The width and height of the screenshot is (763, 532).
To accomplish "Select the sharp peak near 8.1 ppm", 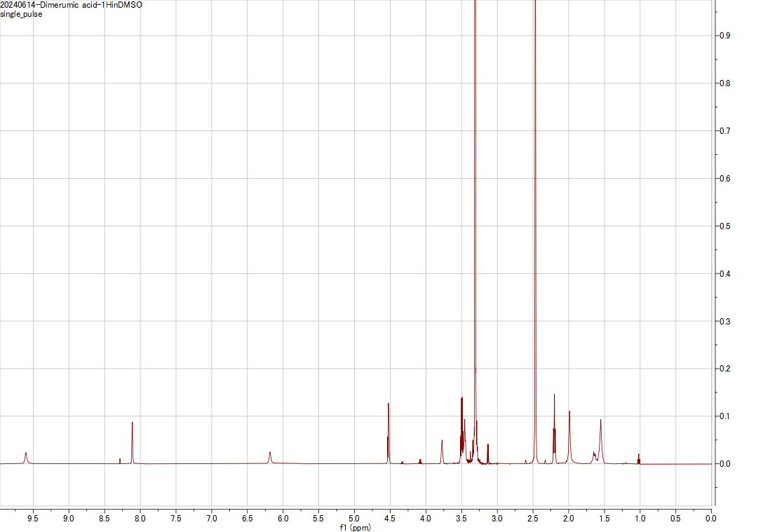I will tap(131, 428).
